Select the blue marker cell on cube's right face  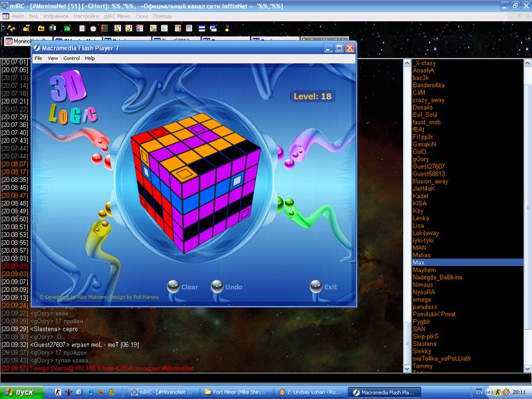click(x=237, y=180)
